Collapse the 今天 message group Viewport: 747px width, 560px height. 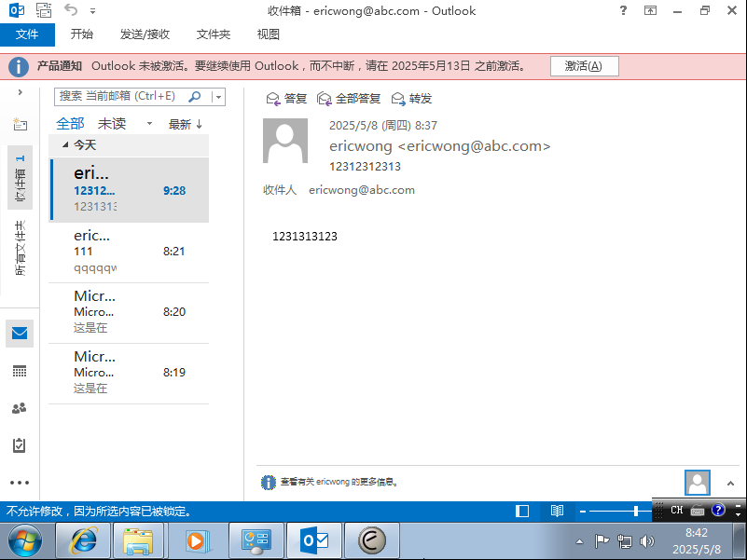[x=65, y=144]
